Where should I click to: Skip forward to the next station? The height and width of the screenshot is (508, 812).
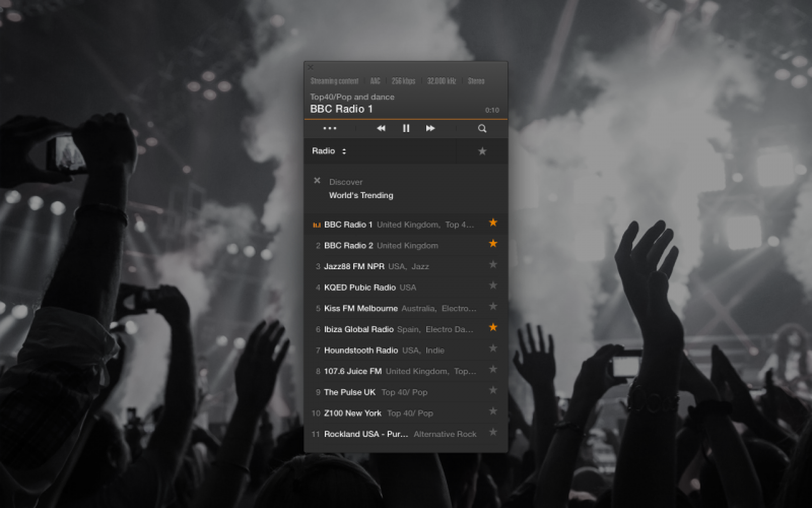(x=430, y=129)
